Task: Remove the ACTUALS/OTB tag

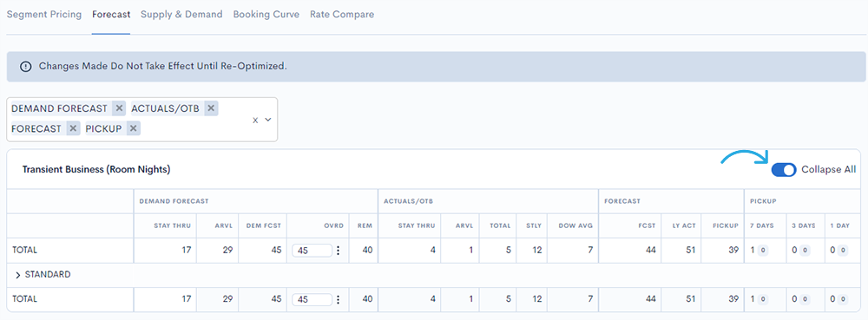Action: pos(211,108)
